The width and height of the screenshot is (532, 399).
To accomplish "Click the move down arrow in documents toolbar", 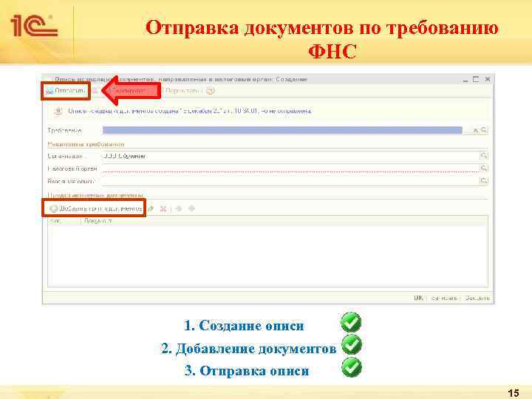I will pyautogui.click(x=191, y=208).
